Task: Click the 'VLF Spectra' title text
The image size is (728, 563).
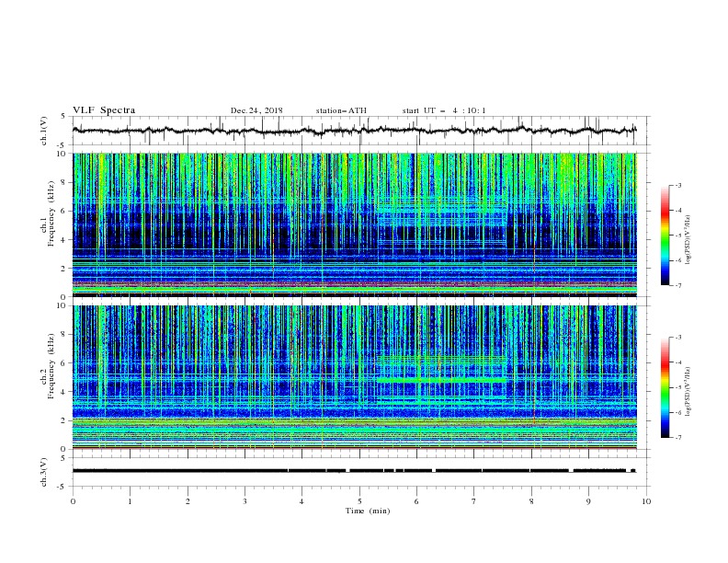Action: (x=104, y=110)
